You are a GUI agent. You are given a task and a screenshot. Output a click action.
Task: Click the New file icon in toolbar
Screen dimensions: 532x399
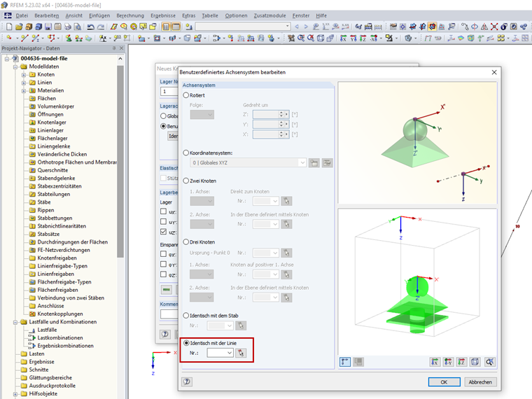click(9, 27)
